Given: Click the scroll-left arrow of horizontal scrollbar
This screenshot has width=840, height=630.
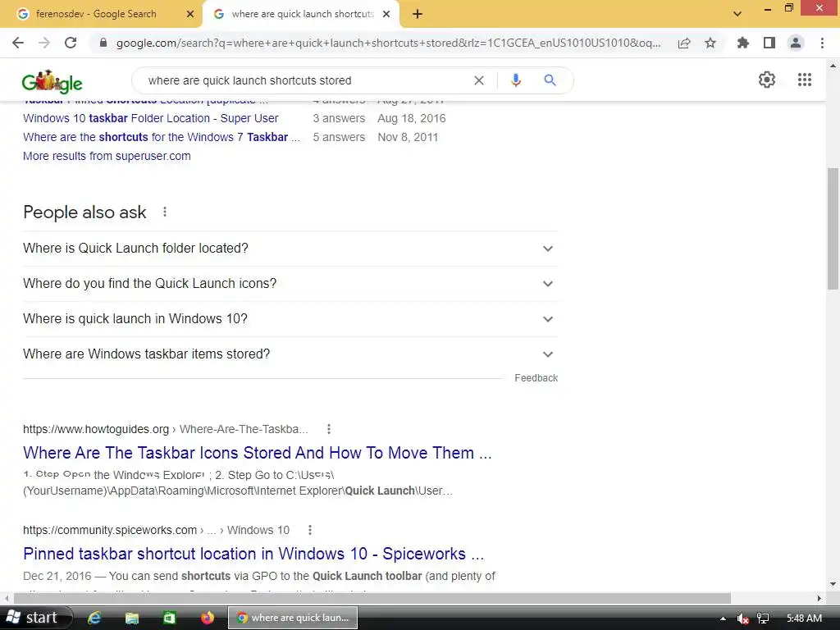Looking at the screenshot, I should click(6, 598).
